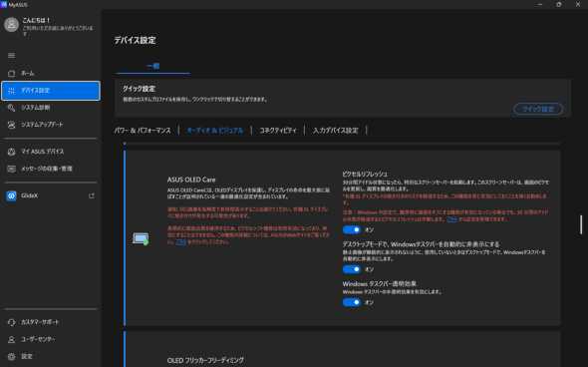Open the hamburger menu icon in sidebar

click(11, 56)
